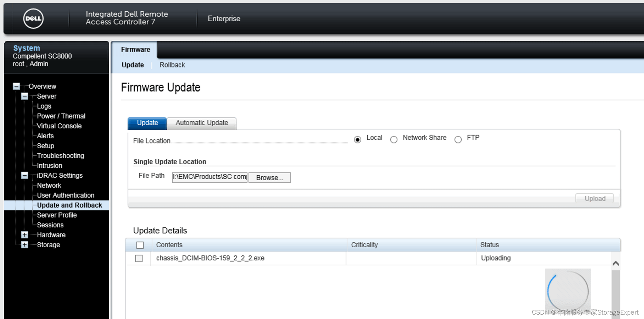Open the Setup tree item
644x319 pixels.
pyautogui.click(x=46, y=146)
